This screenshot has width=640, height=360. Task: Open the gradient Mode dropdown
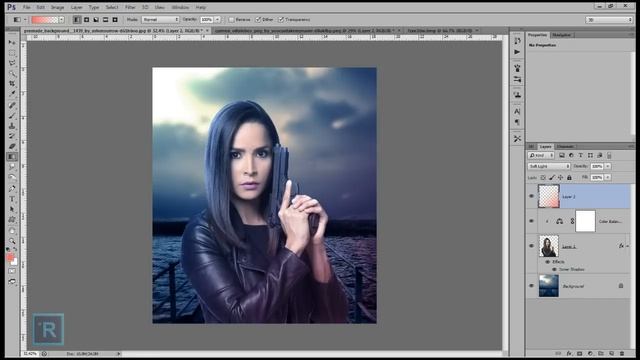click(160, 20)
